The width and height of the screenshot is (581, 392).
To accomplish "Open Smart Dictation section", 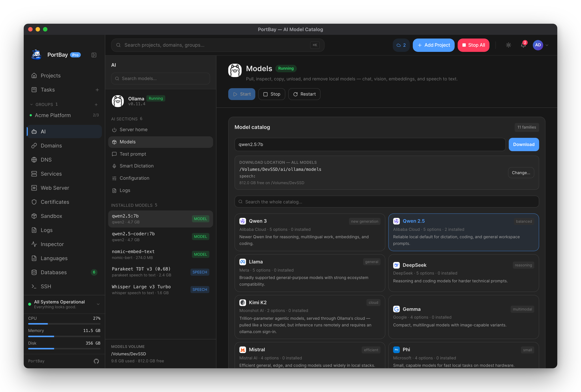I will pos(160,166).
